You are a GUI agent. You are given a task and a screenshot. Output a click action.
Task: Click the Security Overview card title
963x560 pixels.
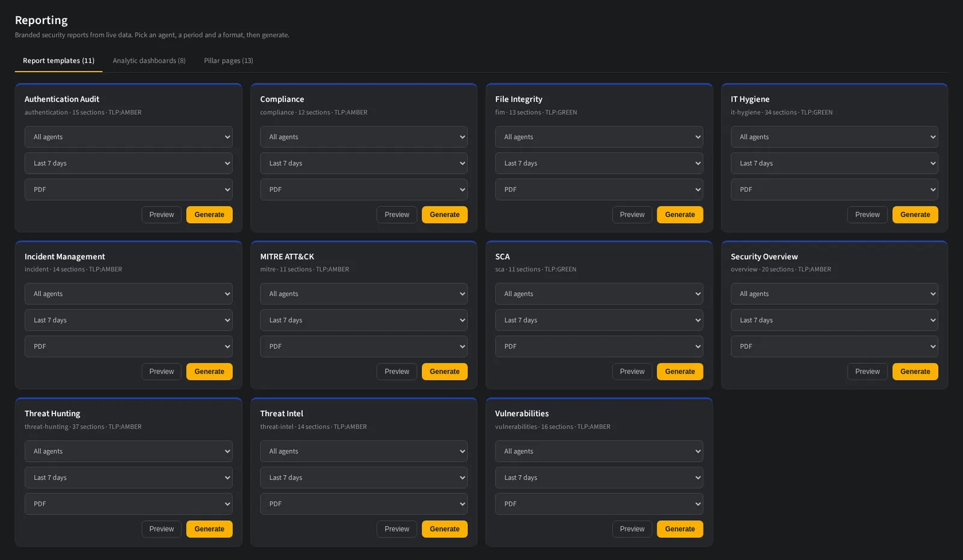[x=764, y=257]
